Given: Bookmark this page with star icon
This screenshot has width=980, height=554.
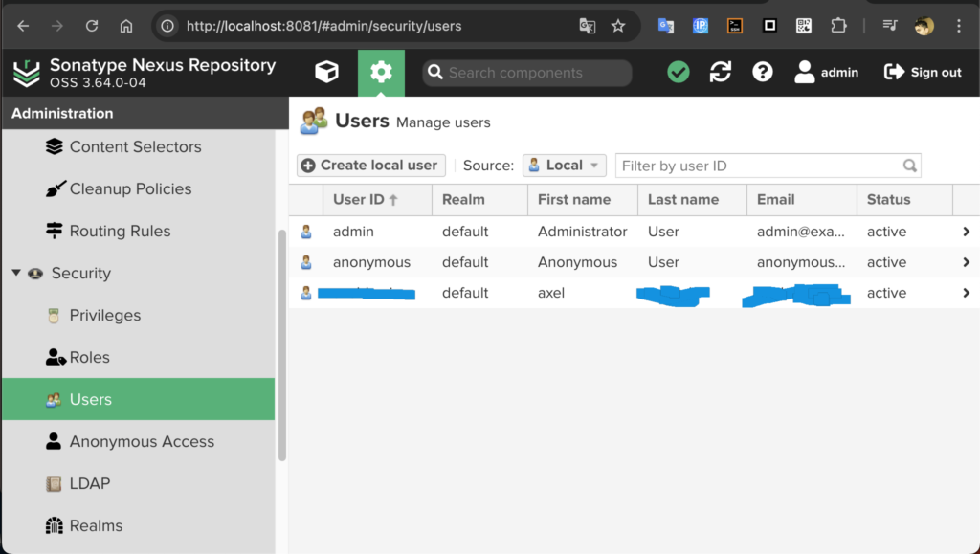Looking at the screenshot, I should pos(618,26).
